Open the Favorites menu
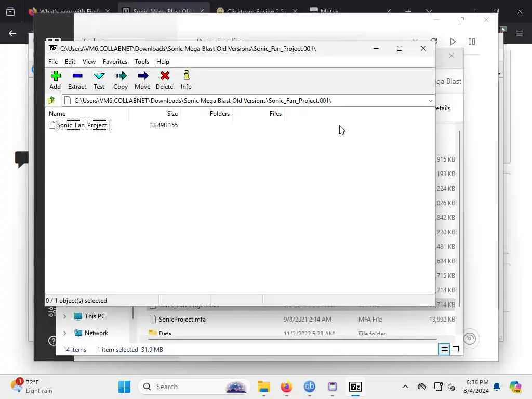 115,62
